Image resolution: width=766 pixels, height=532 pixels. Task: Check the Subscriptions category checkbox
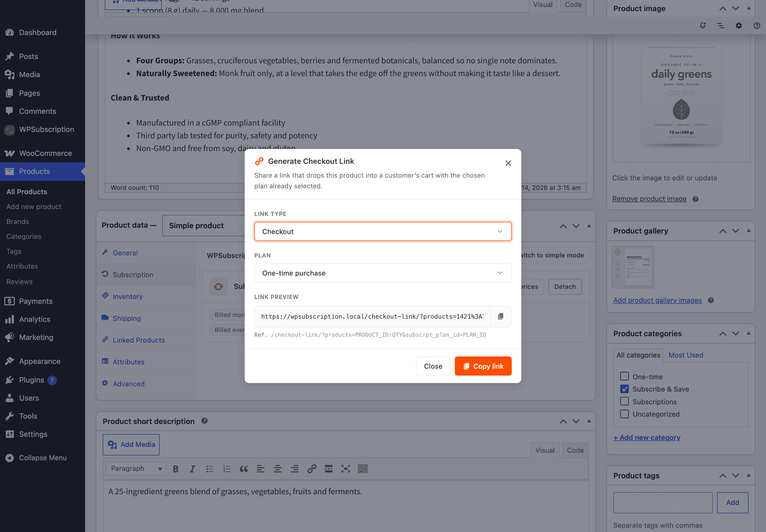pos(624,401)
